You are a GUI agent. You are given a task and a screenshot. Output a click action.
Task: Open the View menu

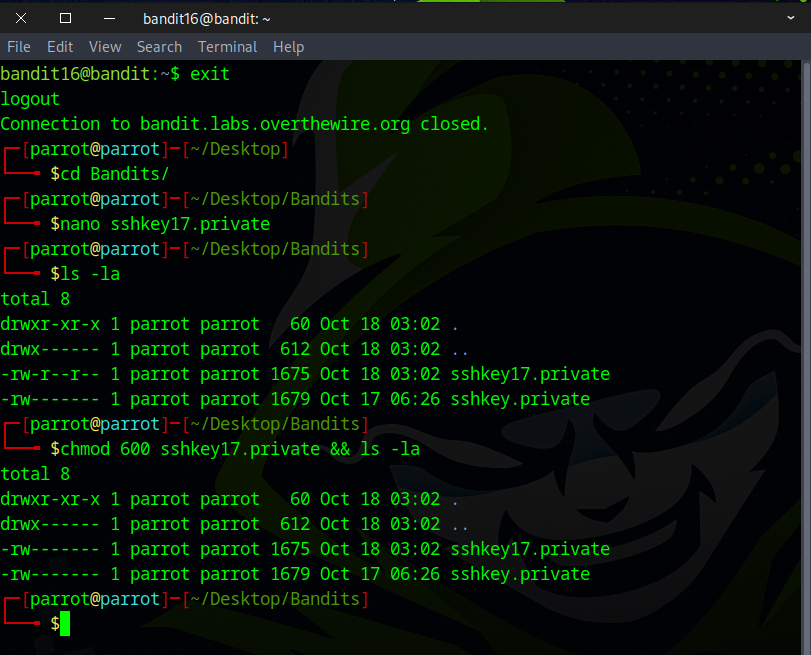point(105,47)
